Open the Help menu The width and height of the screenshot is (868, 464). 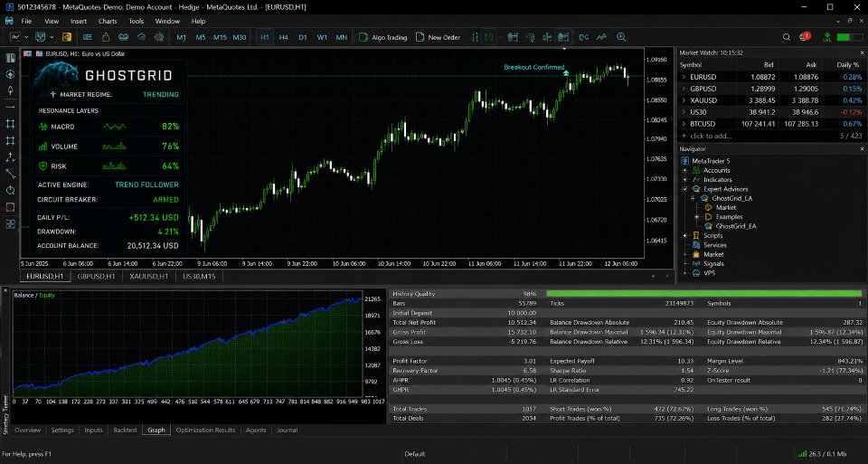click(198, 21)
